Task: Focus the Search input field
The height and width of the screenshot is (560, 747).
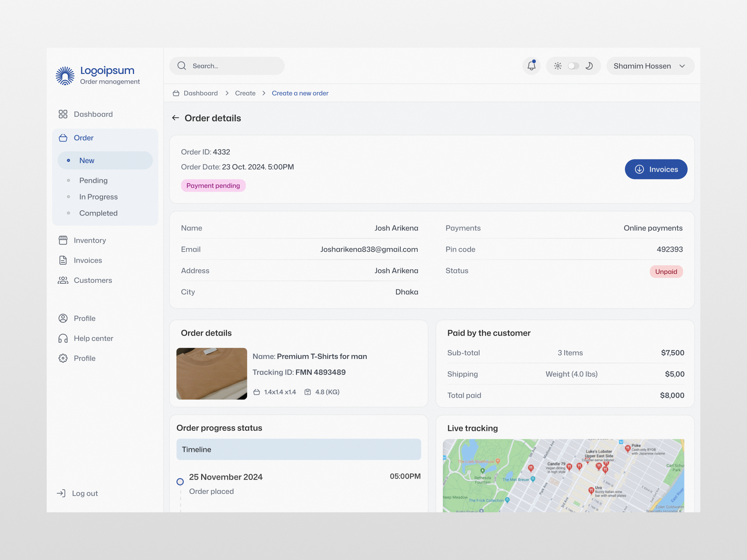Action: click(227, 66)
